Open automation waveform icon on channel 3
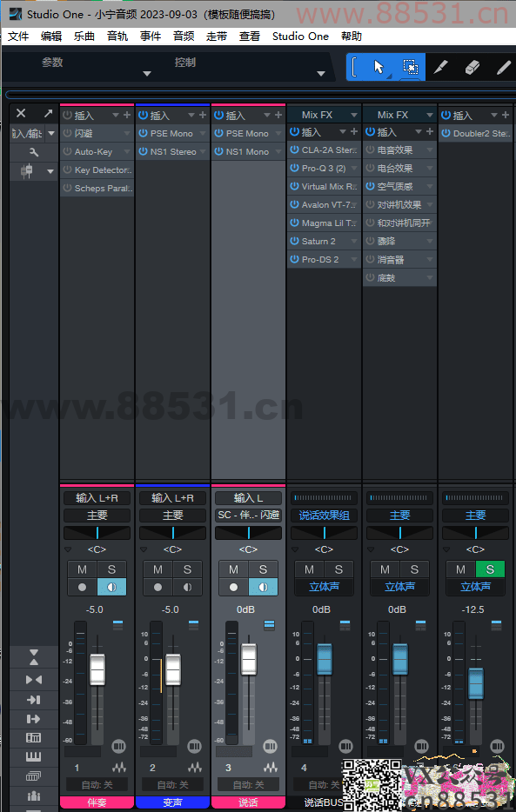The height and width of the screenshot is (812, 516). coord(271,768)
